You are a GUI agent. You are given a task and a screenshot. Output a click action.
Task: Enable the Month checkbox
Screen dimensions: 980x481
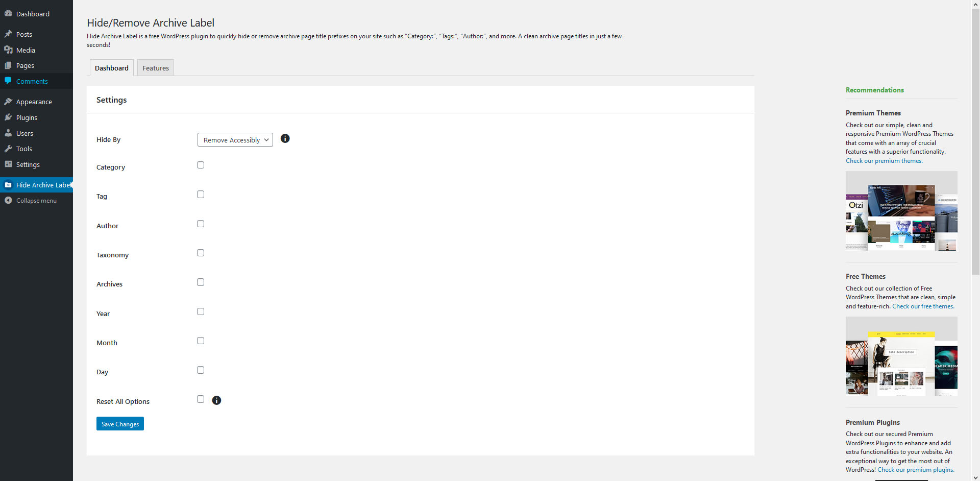(201, 341)
